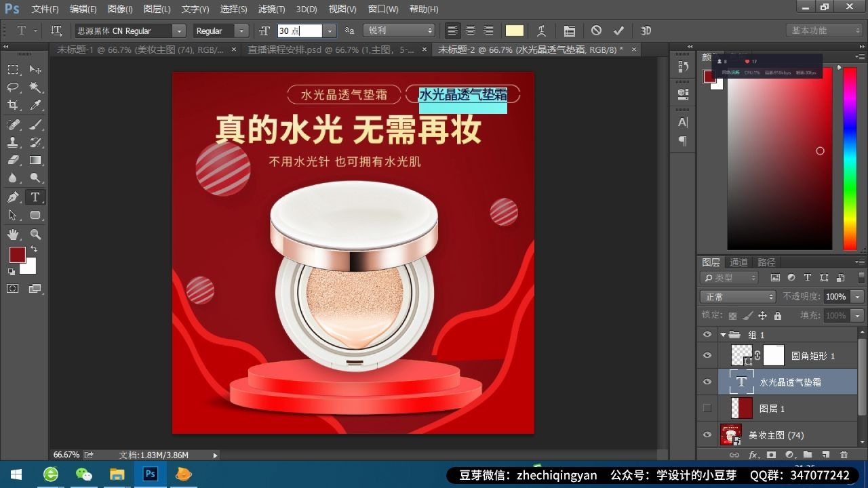
Task: Toggle the character and paragraph panels
Action: [569, 30]
